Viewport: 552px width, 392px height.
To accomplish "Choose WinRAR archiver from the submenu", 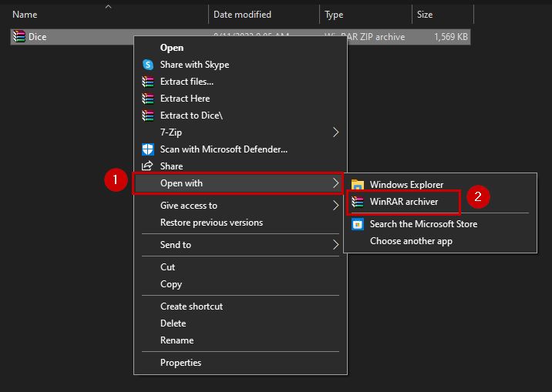I will click(x=403, y=202).
